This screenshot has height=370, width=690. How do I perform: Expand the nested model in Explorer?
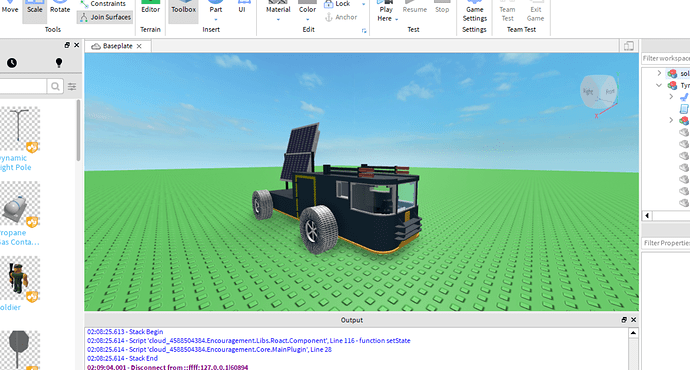point(671,120)
